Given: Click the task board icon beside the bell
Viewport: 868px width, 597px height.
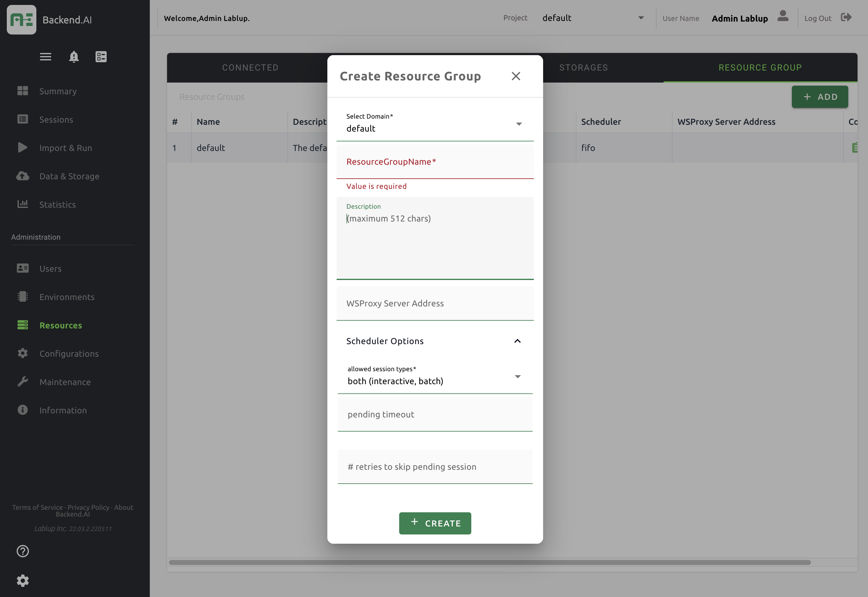Looking at the screenshot, I should 100,56.
